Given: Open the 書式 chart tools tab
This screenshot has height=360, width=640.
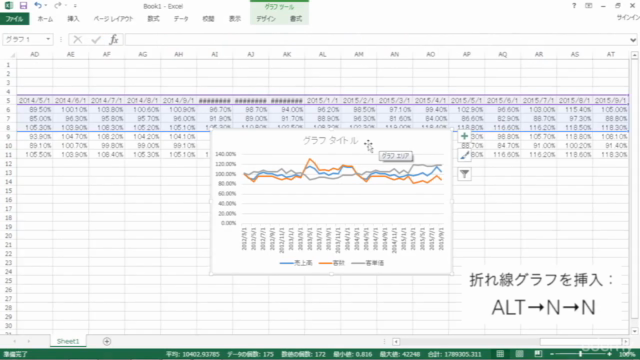Looking at the screenshot, I should tap(296, 19).
